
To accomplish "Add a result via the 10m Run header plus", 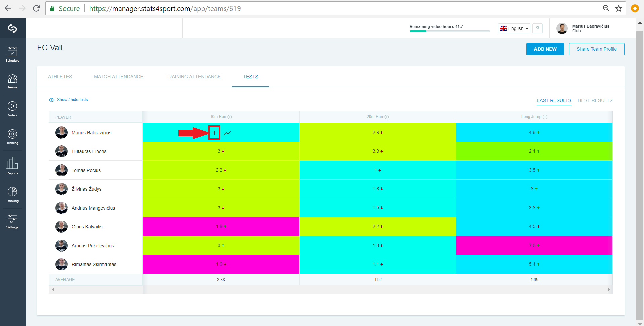I will (x=230, y=117).
